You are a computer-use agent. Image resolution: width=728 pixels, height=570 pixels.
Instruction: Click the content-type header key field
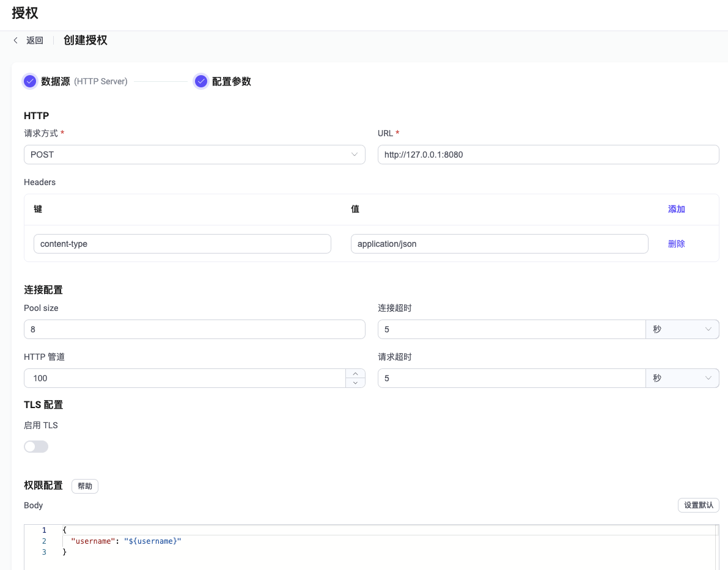182,244
